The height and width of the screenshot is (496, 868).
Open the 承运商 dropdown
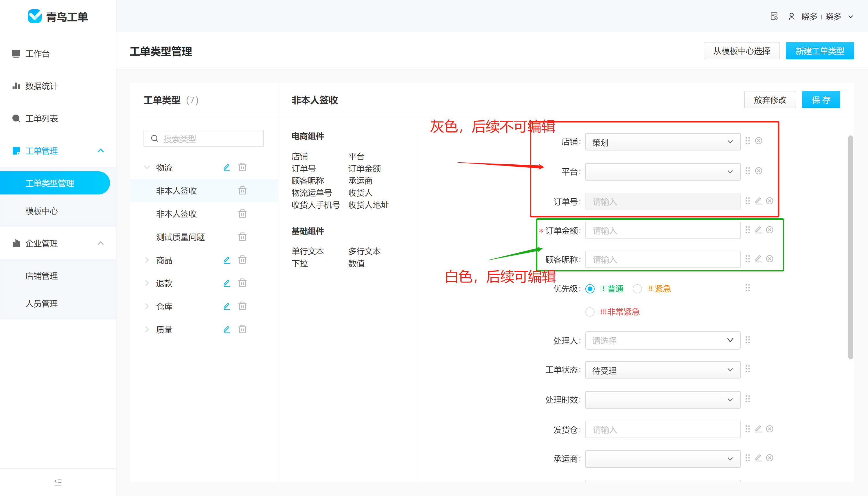pos(663,459)
